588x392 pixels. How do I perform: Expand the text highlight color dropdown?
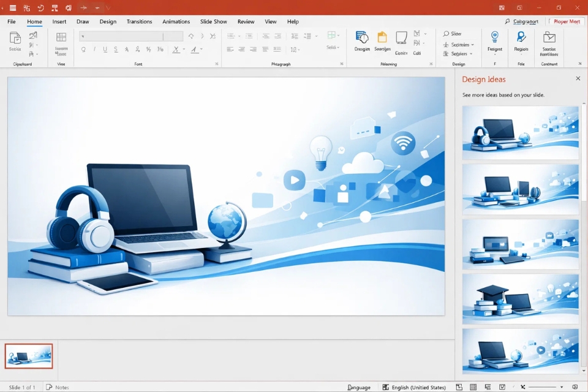[x=183, y=49]
